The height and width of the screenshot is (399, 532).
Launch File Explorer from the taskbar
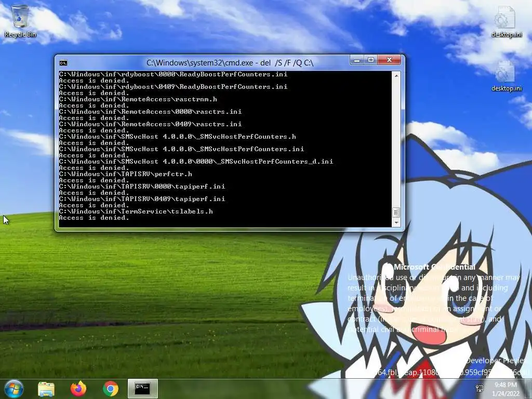[46, 389]
